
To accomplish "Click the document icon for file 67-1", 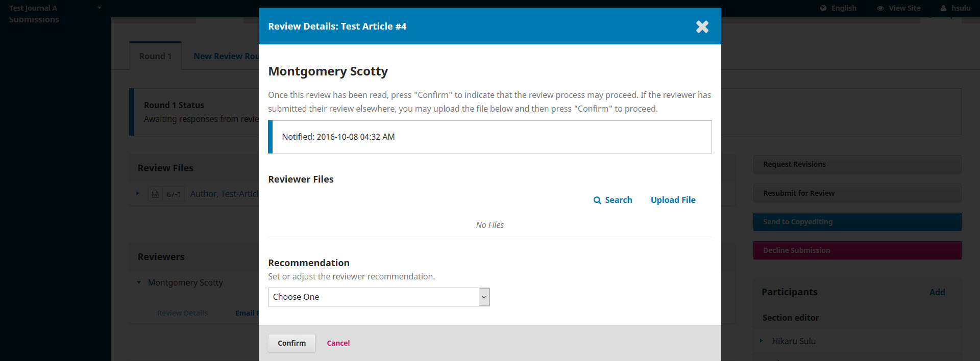I will 156,194.
